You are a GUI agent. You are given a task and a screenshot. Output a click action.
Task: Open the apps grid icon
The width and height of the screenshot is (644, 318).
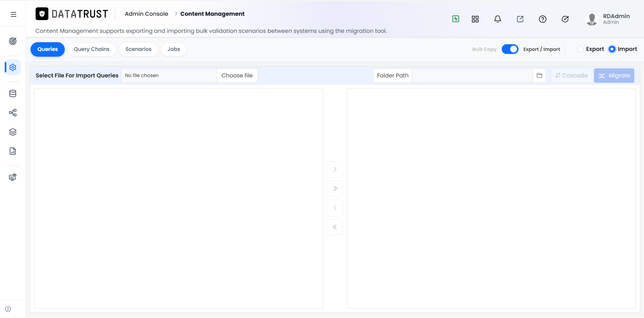[475, 19]
